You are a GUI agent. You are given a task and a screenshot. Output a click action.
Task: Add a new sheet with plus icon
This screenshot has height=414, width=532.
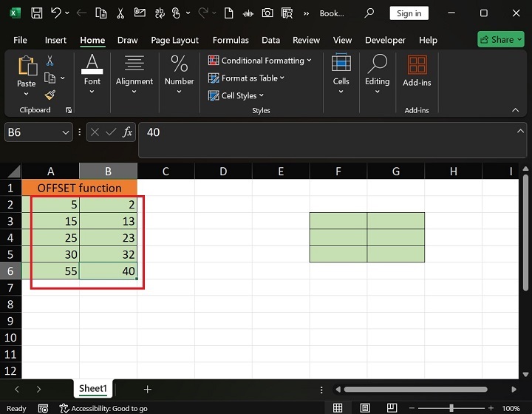pos(147,389)
